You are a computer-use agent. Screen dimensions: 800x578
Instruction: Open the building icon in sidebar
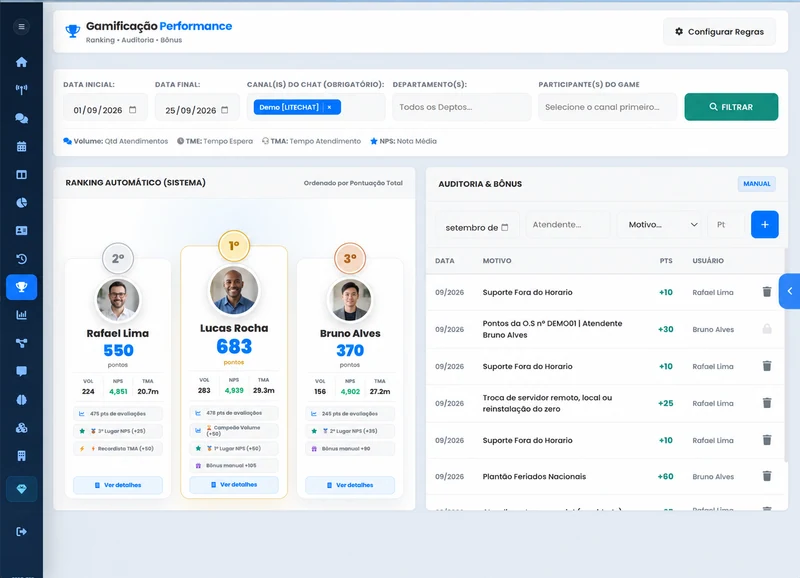point(21,456)
